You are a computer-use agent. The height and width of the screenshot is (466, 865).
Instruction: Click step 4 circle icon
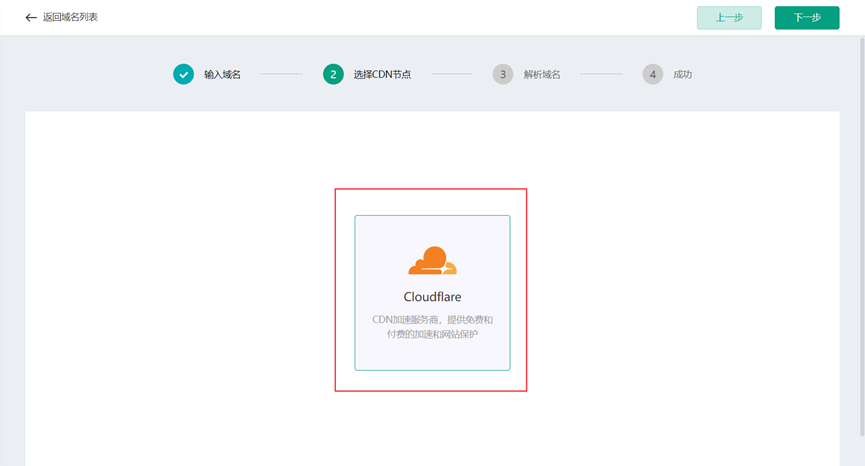click(653, 74)
